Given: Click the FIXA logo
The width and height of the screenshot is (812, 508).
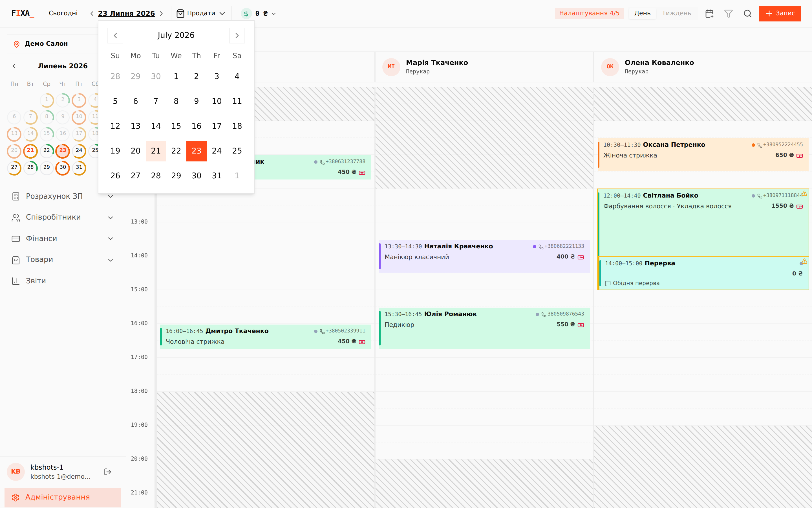Looking at the screenshot, I should pos(23,14).
